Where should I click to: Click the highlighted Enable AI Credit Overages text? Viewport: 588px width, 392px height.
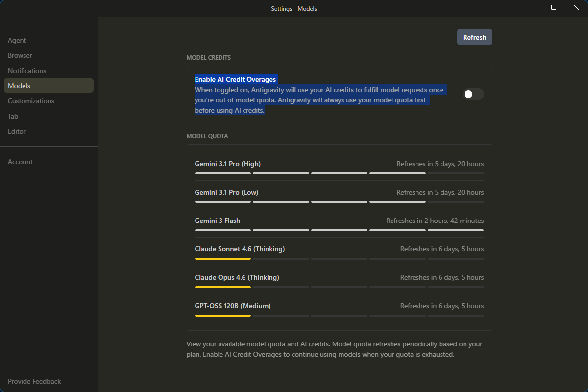pyautogui.click(x=235, y=79)
